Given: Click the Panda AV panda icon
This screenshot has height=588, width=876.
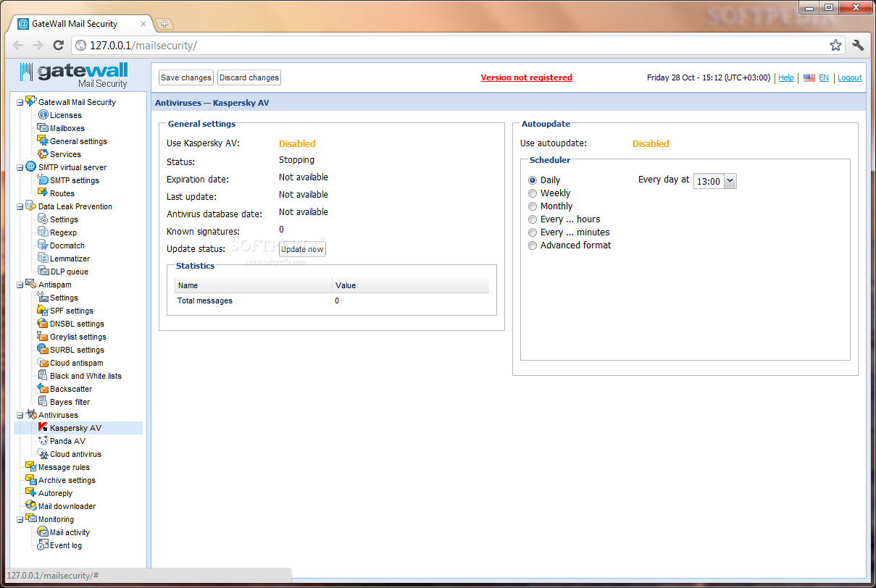Looking at the screenshot, I should point(43,441).
